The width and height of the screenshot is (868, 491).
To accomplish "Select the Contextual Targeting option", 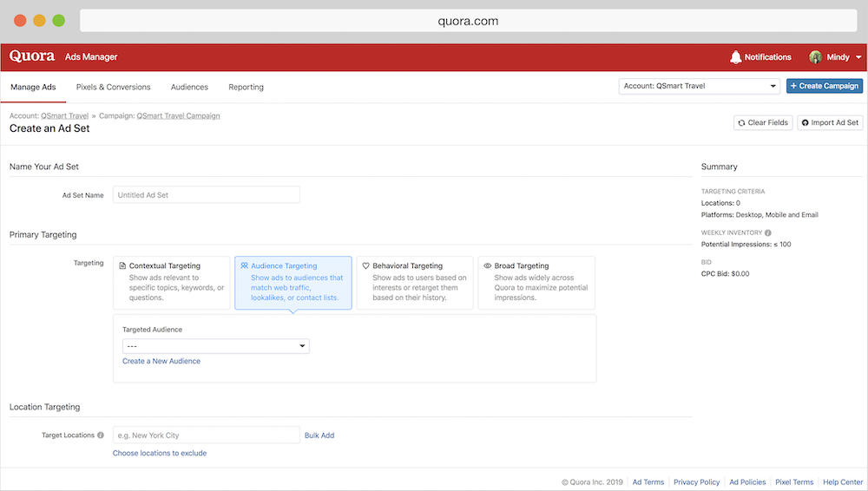I will (171, 282).
